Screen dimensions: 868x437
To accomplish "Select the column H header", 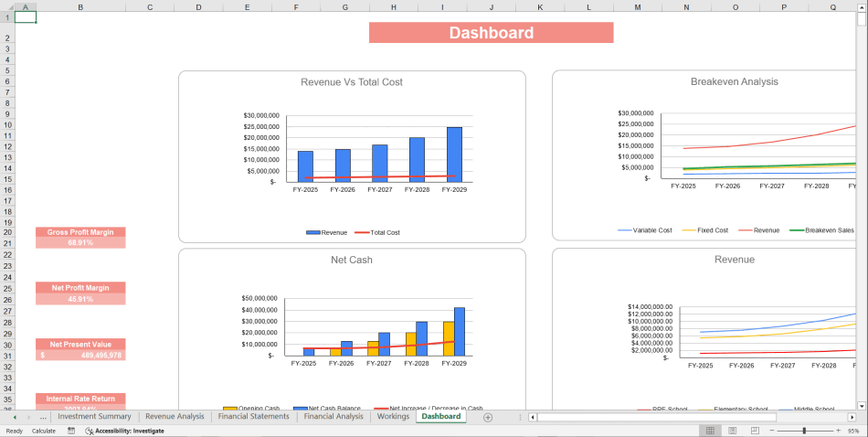I will (394, 7).
